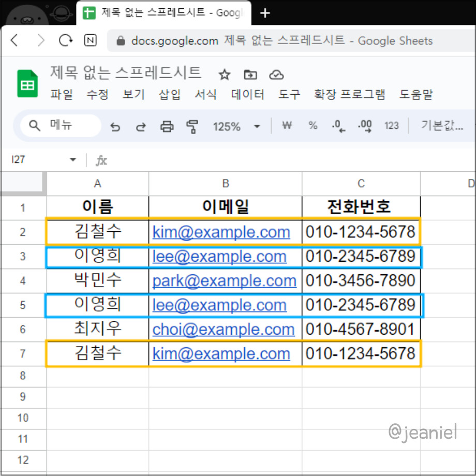
Task: Apply currency format with ₩ icon
Action: (287, 126)
